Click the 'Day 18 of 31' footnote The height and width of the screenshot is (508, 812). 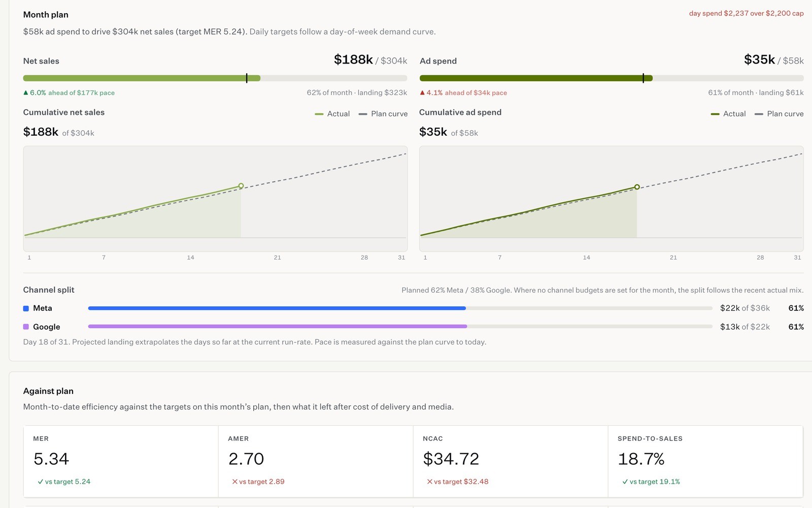(x=255, y=342)
